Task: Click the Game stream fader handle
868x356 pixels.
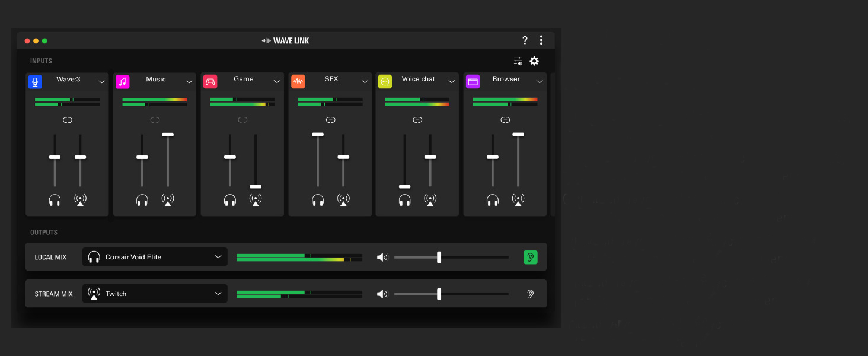Action: coord(256,186)
